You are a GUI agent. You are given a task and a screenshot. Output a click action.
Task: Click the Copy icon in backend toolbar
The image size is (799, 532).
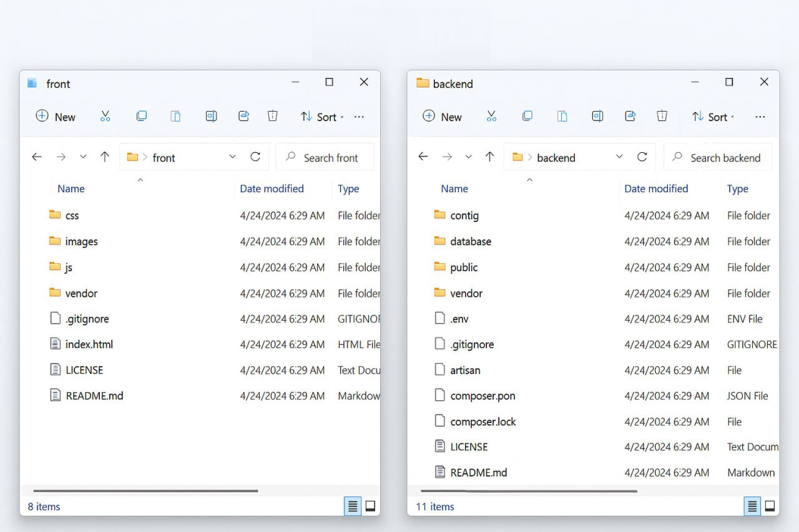pos(527,116)
